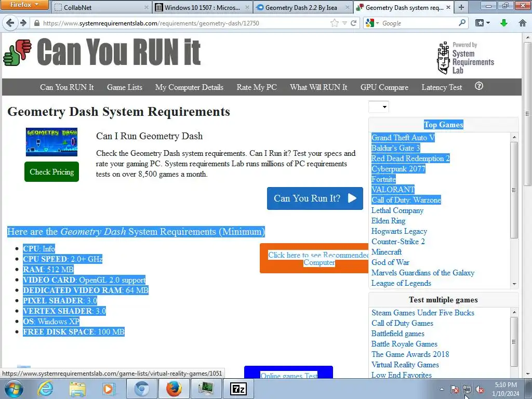
Task: Open the Windows Start menu
Action: tap(13, 389)
